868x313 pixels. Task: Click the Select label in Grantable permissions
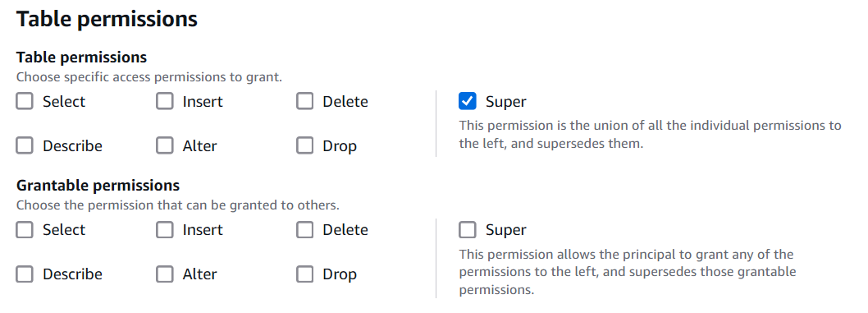64,230
